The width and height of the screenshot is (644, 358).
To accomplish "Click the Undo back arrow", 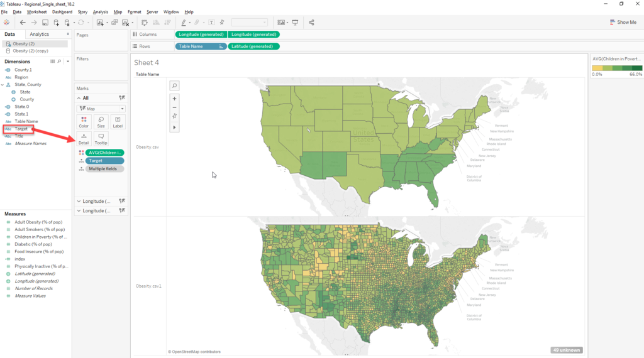I will pos(23,23).
